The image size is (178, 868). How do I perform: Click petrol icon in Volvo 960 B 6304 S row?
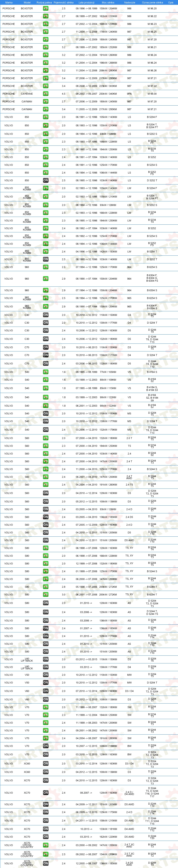(46, 290)
